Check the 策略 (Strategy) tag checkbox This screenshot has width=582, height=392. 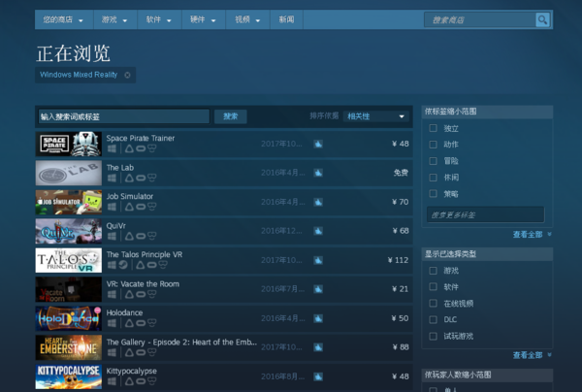click(x=433, y=193)
